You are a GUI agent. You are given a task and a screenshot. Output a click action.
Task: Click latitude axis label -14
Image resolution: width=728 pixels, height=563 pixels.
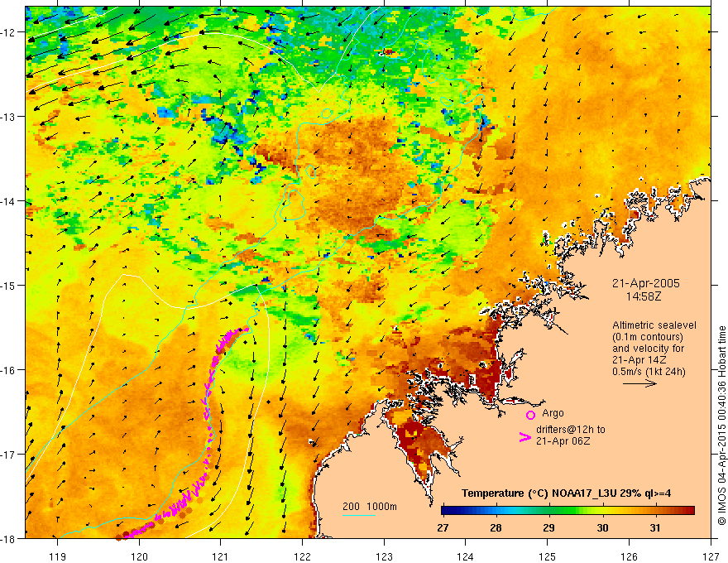coord(8,201)
